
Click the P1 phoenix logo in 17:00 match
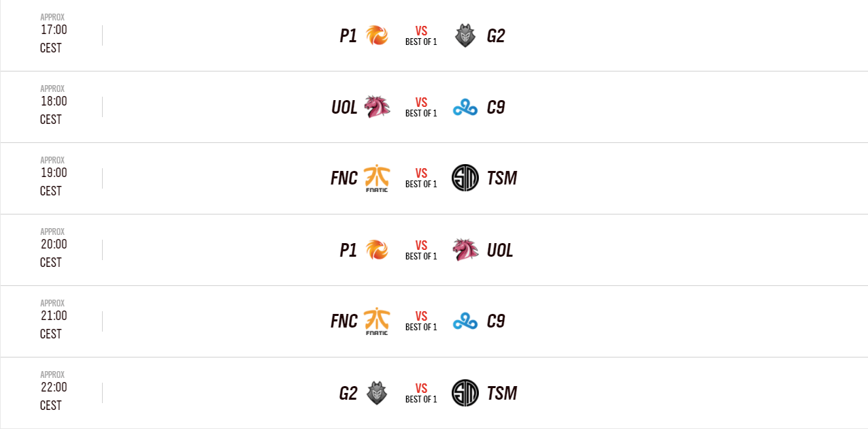pyautogui.click(x=377, y=35)
